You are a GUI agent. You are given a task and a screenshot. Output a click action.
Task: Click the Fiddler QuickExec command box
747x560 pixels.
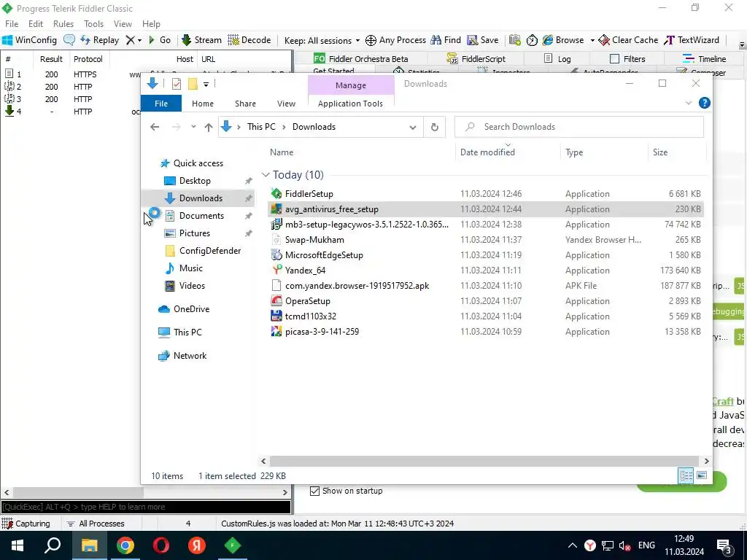146,507
